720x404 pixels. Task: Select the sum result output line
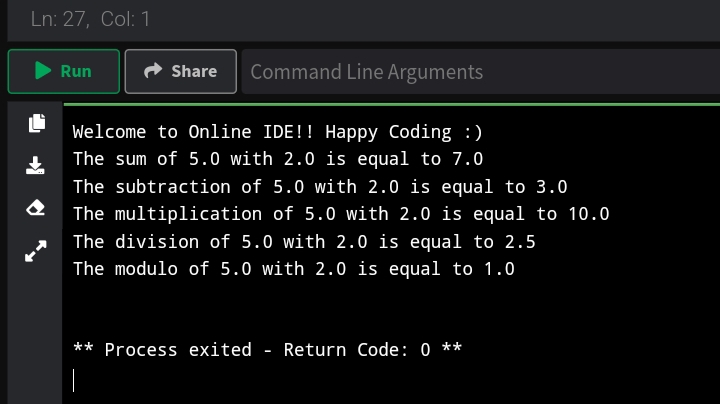point(278,159)
